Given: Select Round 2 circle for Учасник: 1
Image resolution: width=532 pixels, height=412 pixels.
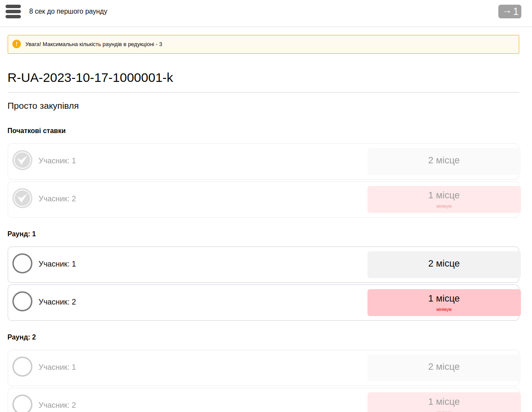Looking at the screenshot, I should coord(22,367).
